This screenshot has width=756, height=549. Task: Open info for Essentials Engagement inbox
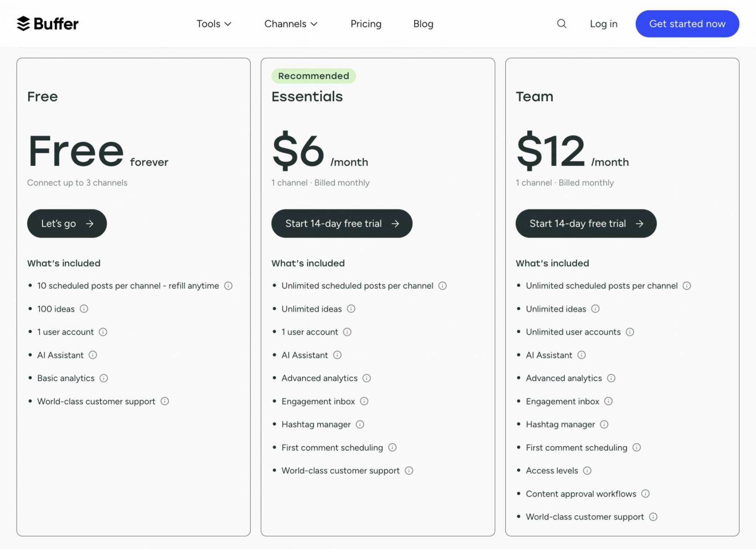[364, 401]
